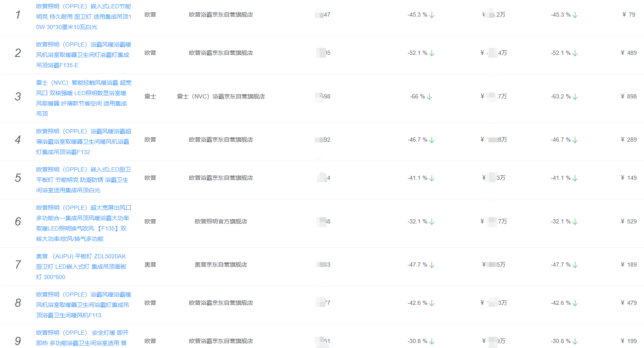Click the -52.1 % arrow nearest the ¥ 489 price
The height and width of the screenshot is (348, 644).
pos(575,53)
